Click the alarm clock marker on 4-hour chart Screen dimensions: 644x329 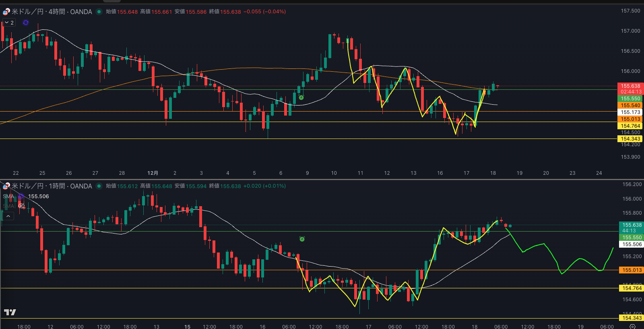(301, 97)
